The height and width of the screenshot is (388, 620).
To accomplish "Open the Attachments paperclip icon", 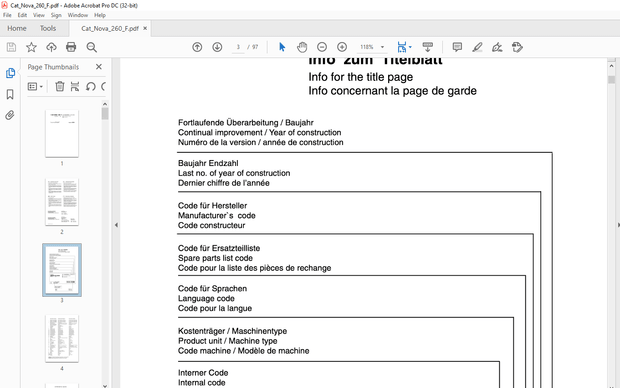I will [x=10, y=115].
